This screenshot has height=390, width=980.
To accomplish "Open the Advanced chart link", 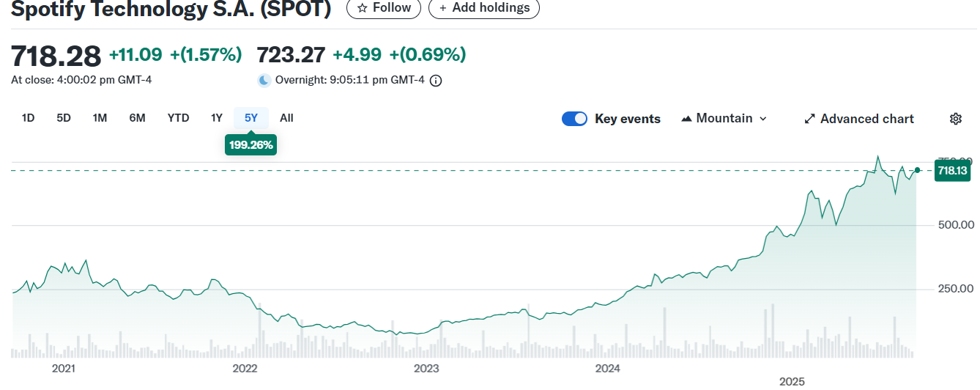I will (x=866, y=119).
